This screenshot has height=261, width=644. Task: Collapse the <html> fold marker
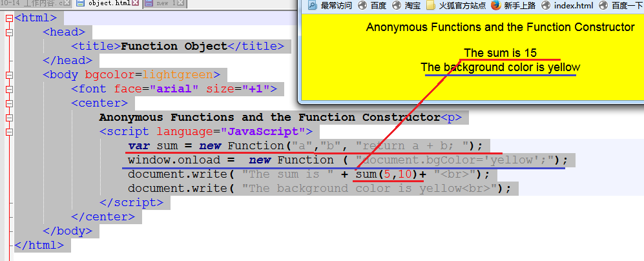tap(10, 18)
